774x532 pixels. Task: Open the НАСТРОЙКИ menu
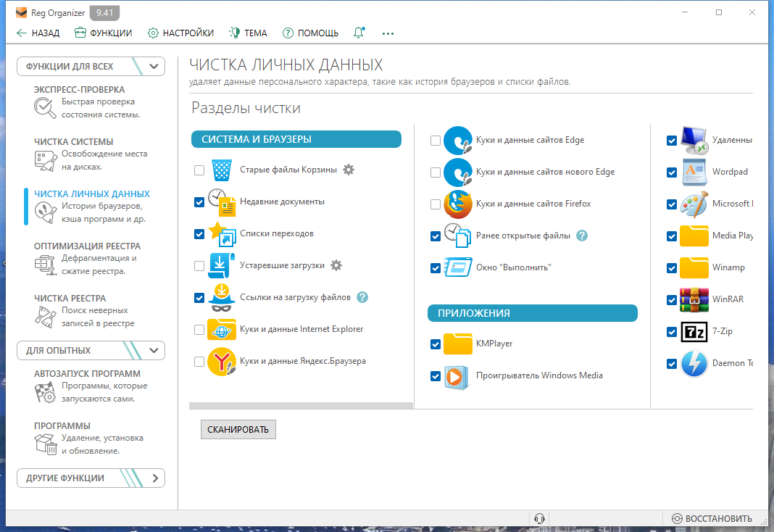[x=180, y=33]
